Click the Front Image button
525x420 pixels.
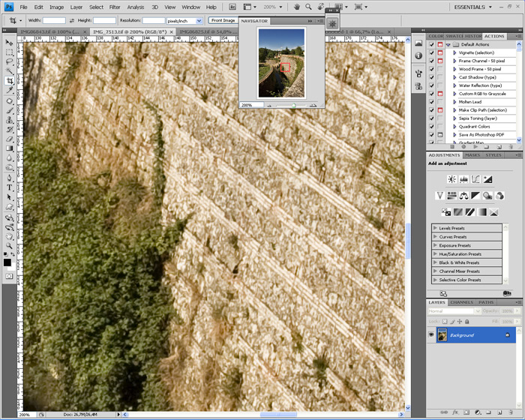222,20
